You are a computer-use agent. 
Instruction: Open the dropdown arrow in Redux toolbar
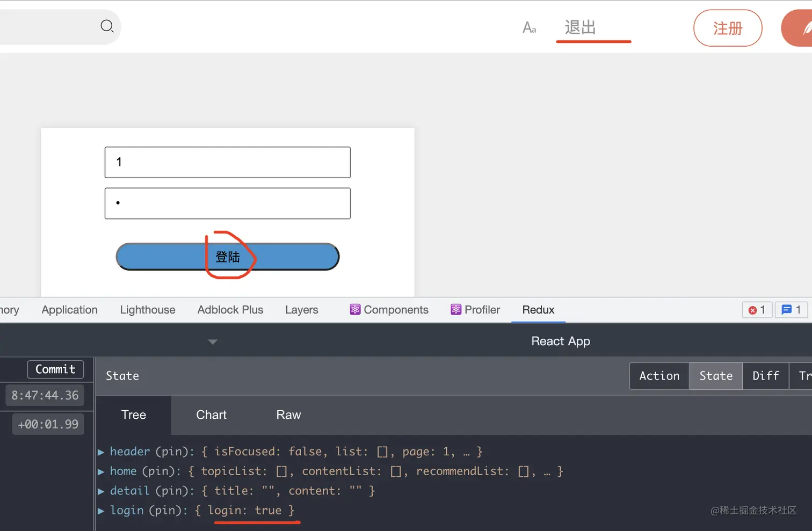click(213, 341)
